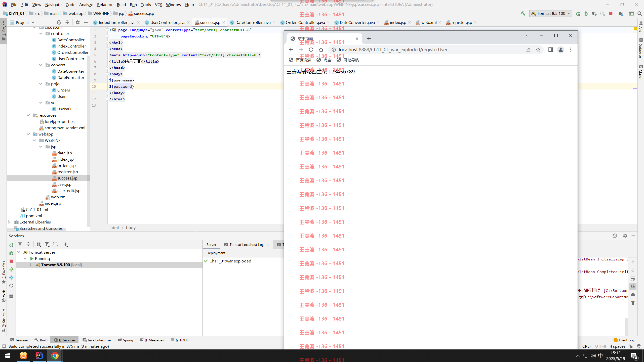Open 百度搜索 bookmark in Chrome
The image size is (644, 362).
pyautogui.click(x=300, y=60)
